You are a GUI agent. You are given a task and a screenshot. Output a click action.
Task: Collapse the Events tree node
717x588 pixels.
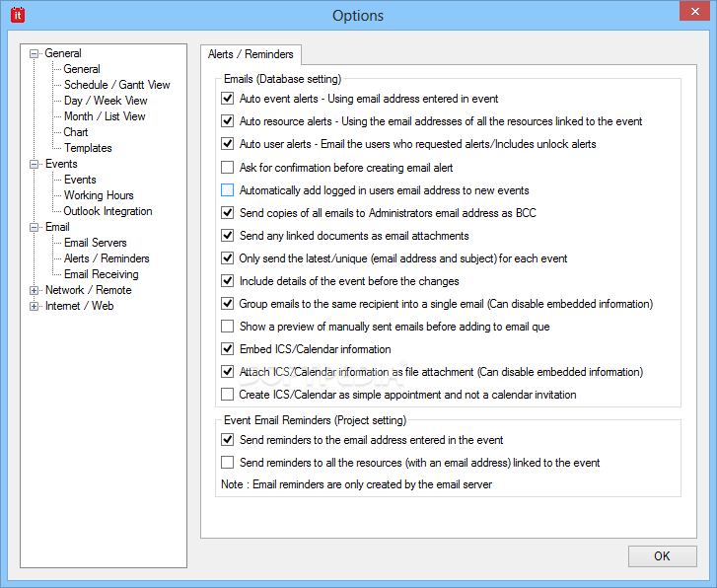coord(34,165)
